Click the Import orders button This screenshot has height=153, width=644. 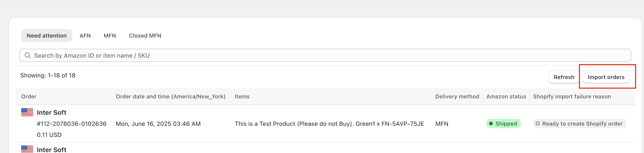[x=606, y=77]
